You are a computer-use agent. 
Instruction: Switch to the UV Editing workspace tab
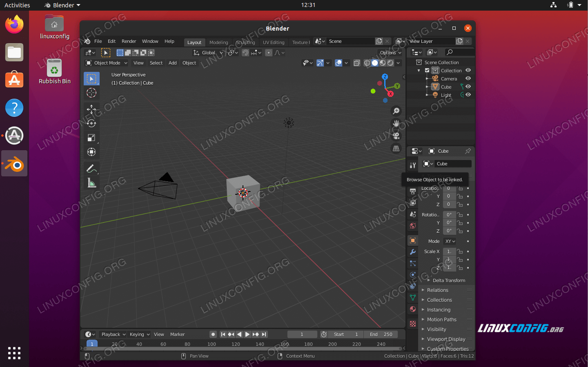coord(274,42)
